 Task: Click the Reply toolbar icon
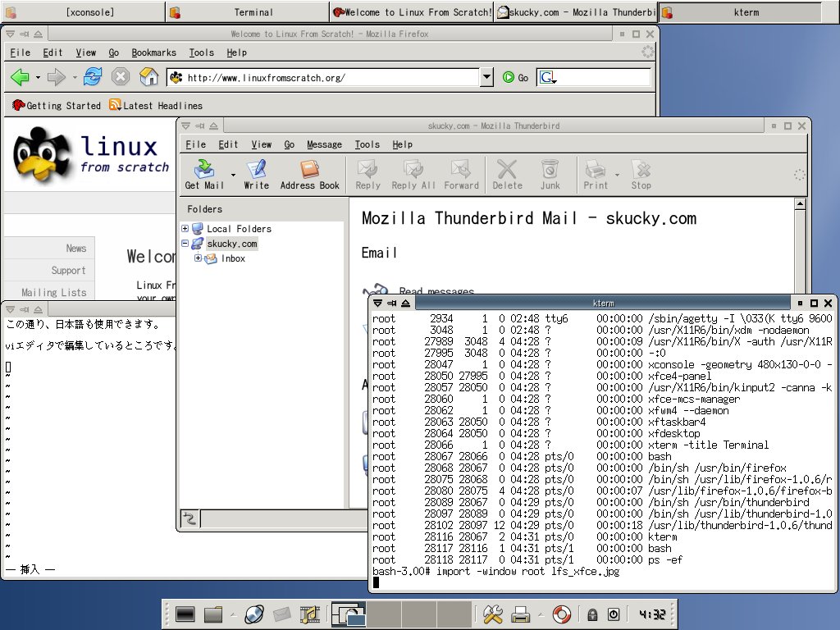tap(367, 175)
